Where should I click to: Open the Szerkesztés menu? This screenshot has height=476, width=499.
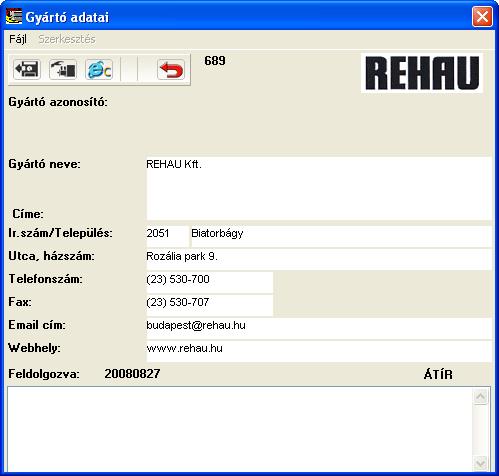pos(67,39)
